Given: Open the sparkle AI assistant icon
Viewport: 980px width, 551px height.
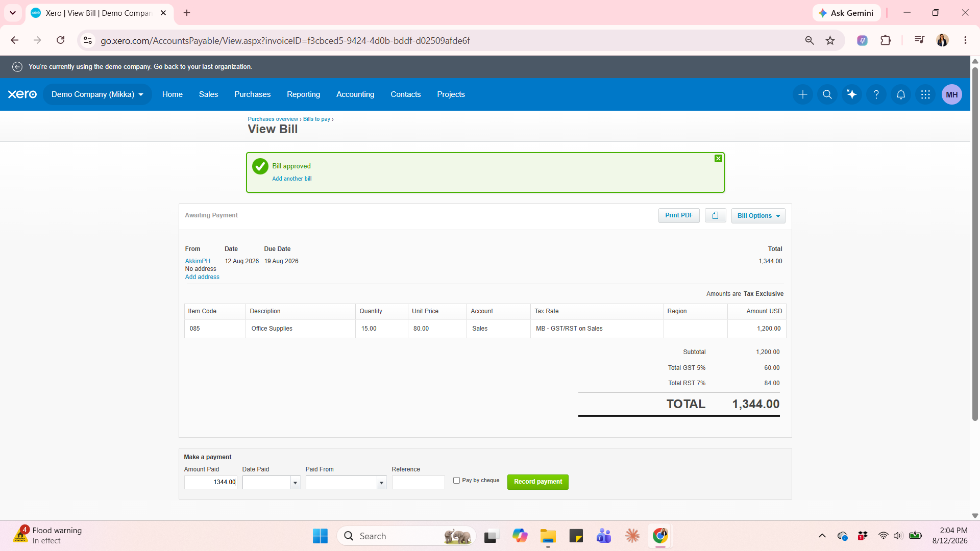Looking at the screenshot, I should point(852,94).
